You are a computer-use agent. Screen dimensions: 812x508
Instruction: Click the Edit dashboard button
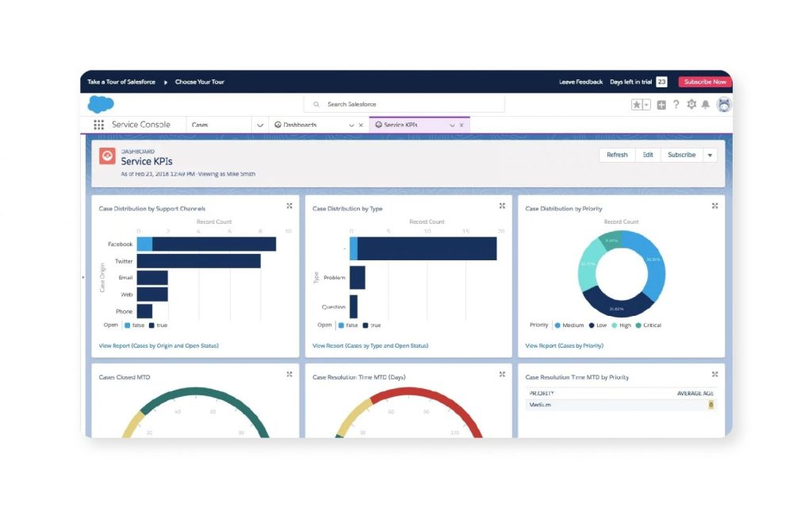coord(648,155)
